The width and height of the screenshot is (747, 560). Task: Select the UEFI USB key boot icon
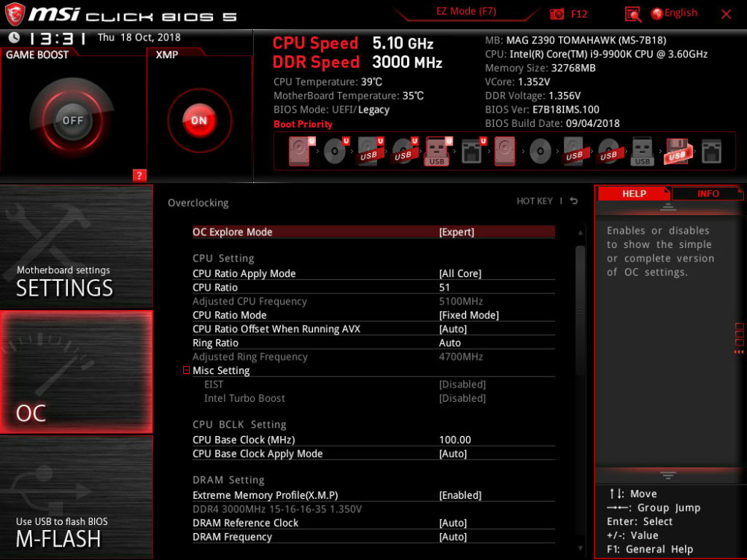pyautogui.click(x=438, y=152)
